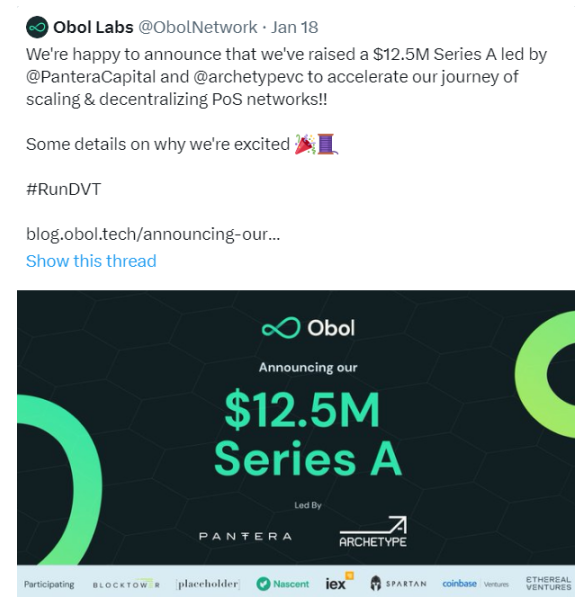Open the Obol Labs display name
Screen dimensions: 581x605
[93, 27]
